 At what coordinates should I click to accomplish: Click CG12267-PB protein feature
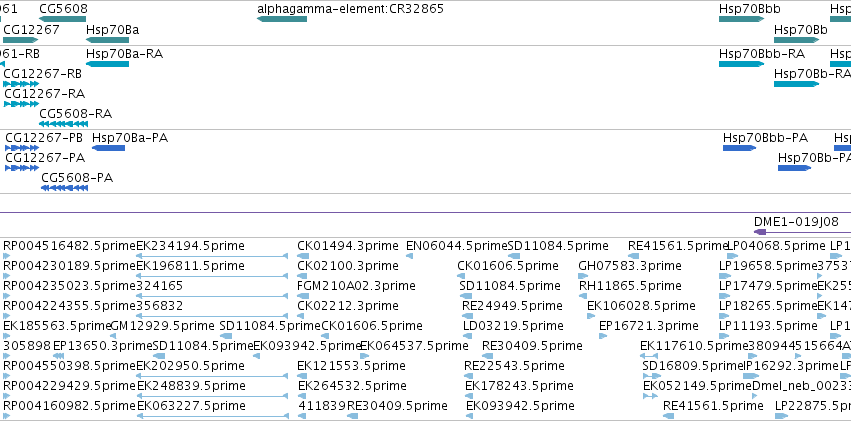click(22, 148)
